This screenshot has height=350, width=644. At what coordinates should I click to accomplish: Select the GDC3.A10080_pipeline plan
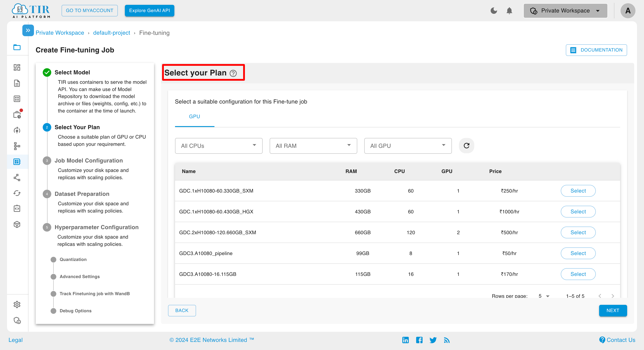click(x=578, y=253)
